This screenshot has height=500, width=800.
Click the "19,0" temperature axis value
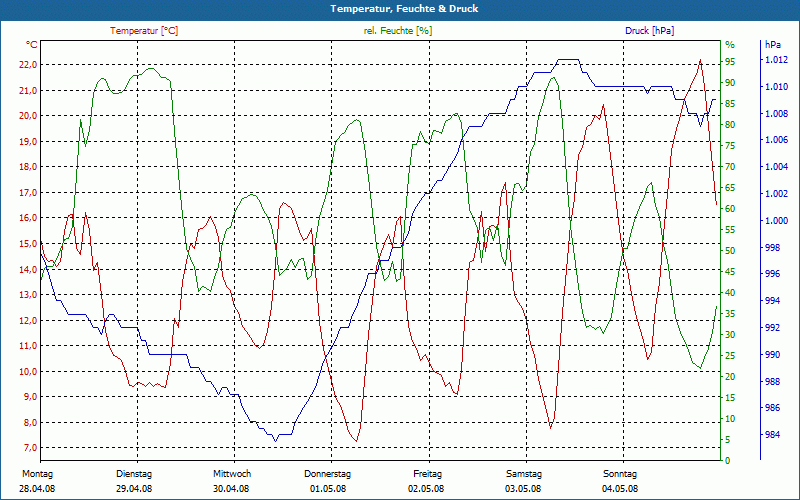click(29, 141)
